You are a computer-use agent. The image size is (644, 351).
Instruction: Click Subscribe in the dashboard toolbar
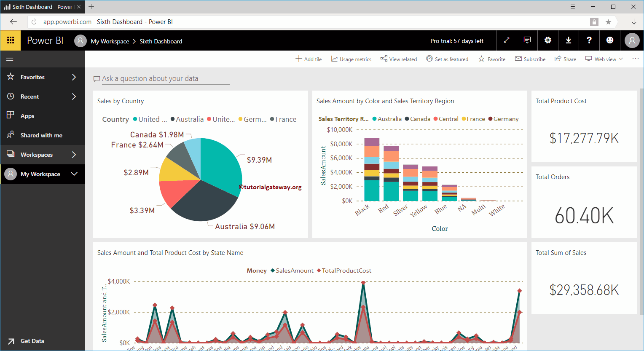tap(530, 59)
